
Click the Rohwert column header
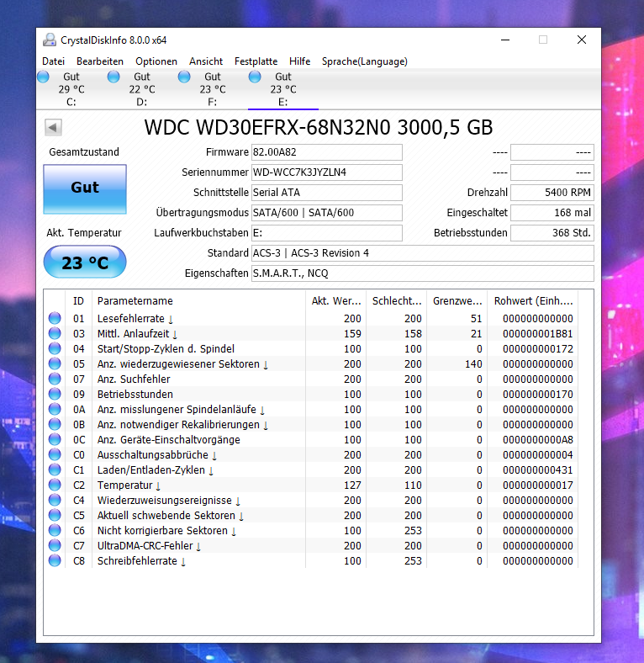tap(533, 300)
